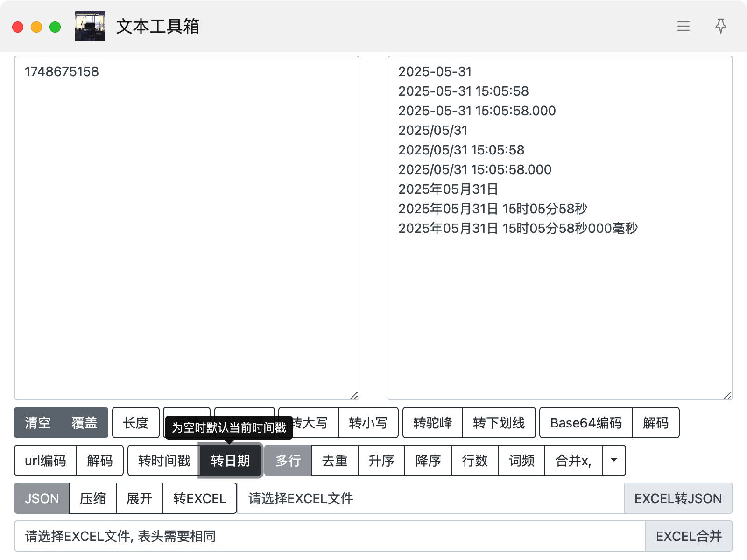Count word frequency with 词频
Screen dimensions: 747x560
521,461
